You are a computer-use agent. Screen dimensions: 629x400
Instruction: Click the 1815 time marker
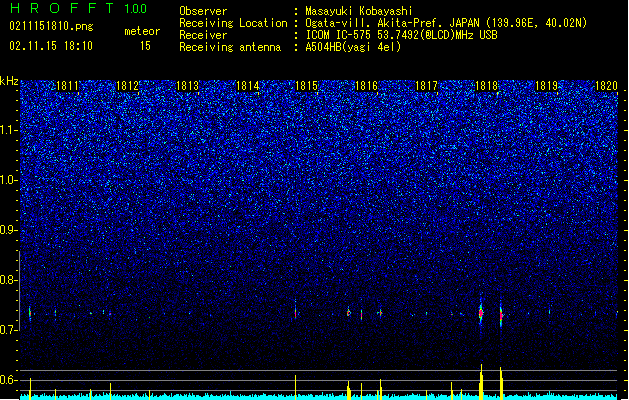click(306, 86)
